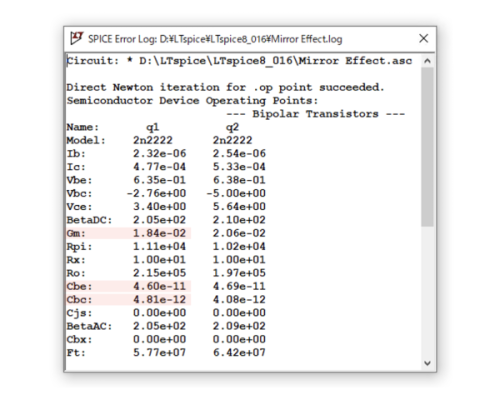Click the Direct Newton iteration line
Screen dimensions: 500x400
click(225, 88)
